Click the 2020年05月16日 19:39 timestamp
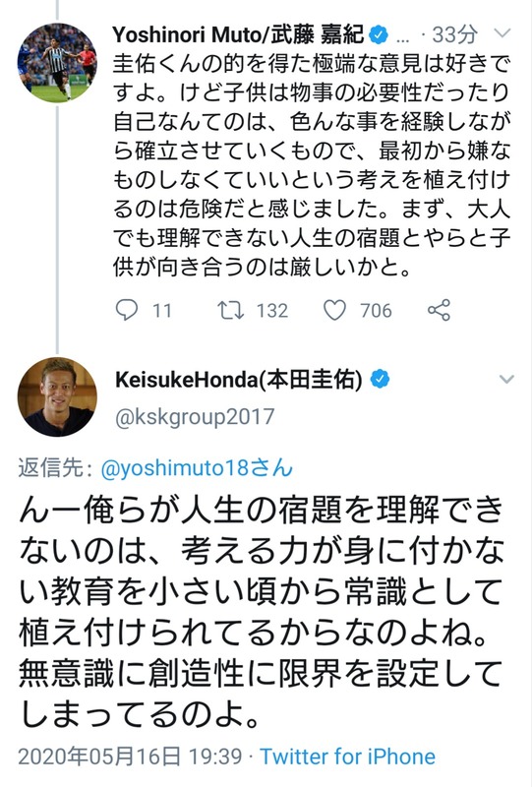The height and width of the screenshot is (787, 532). (x=130, y=757)
